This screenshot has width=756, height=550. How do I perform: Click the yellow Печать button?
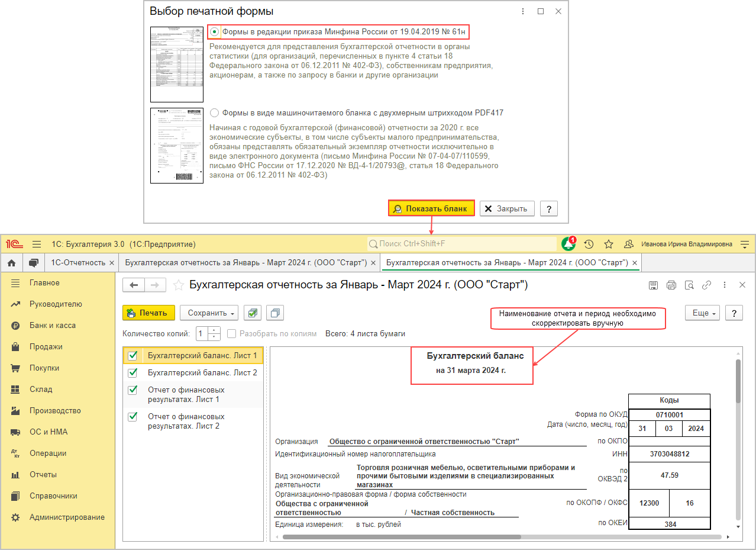tap(148, 313)
